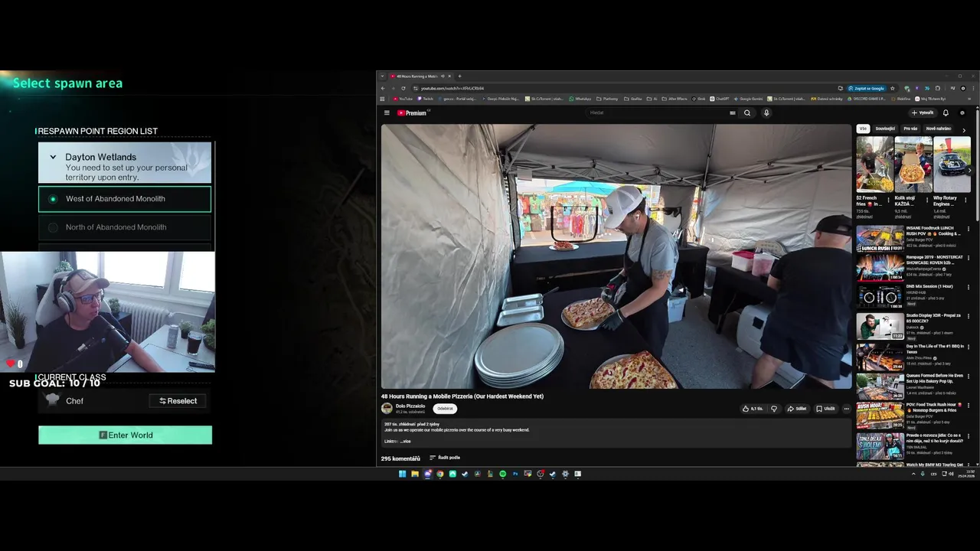Image resolution: width=980 pixels, height=551 pixels.
Task: Click the pizzeria video player
Action: pyautogui.click(x=616, y=256)
